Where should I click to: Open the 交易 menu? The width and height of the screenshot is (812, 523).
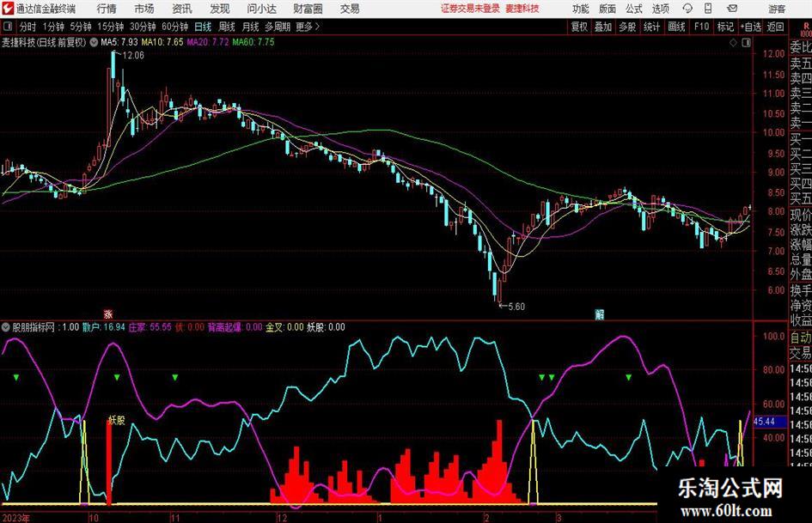(350, 9)
